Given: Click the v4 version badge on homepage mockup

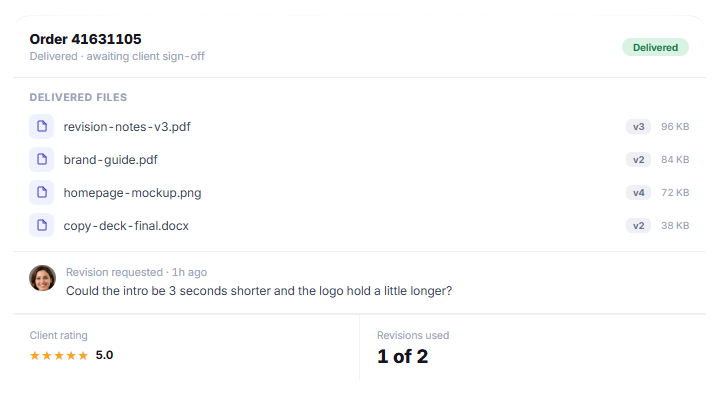Looking at the screenshot, I should point(638,192).
